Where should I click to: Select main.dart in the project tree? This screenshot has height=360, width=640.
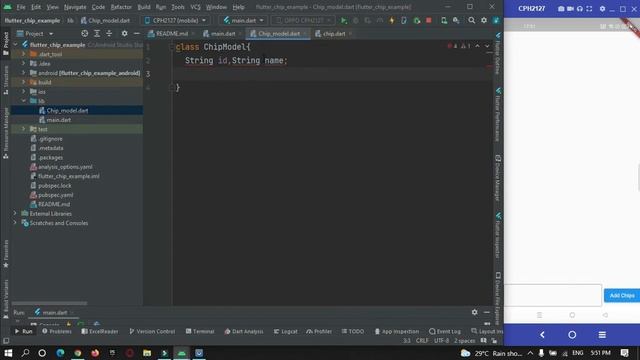58,120
